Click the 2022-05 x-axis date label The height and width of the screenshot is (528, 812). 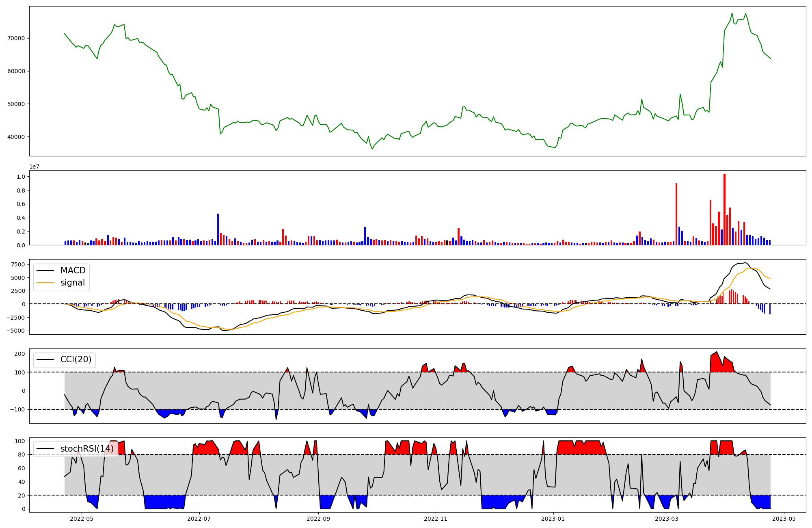(x=82, y=518)
